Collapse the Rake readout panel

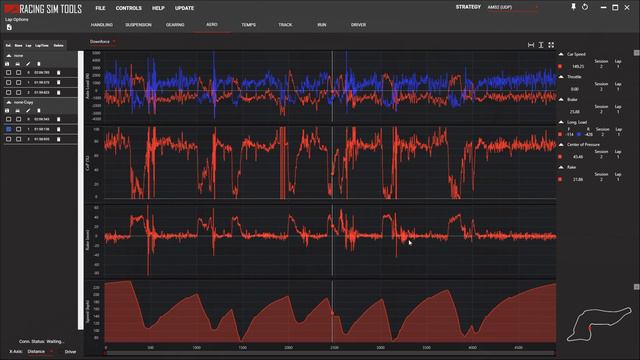click(561, 167)
